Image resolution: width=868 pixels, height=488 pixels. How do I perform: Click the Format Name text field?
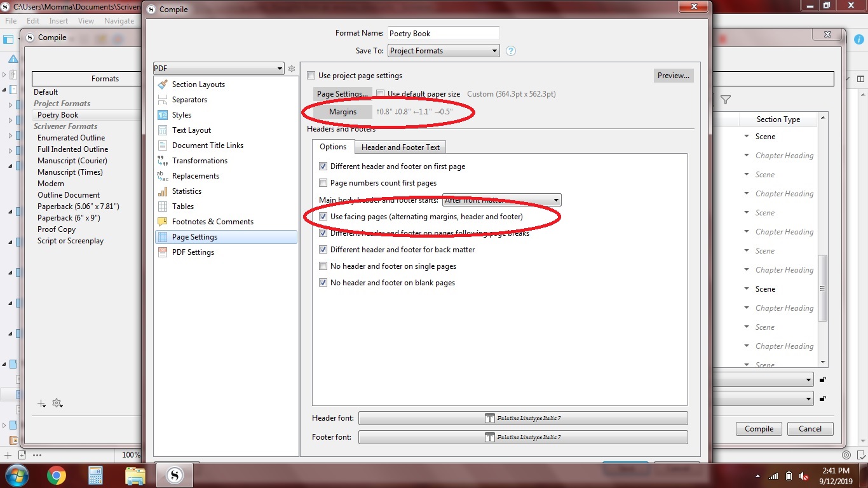click(444, 33)
